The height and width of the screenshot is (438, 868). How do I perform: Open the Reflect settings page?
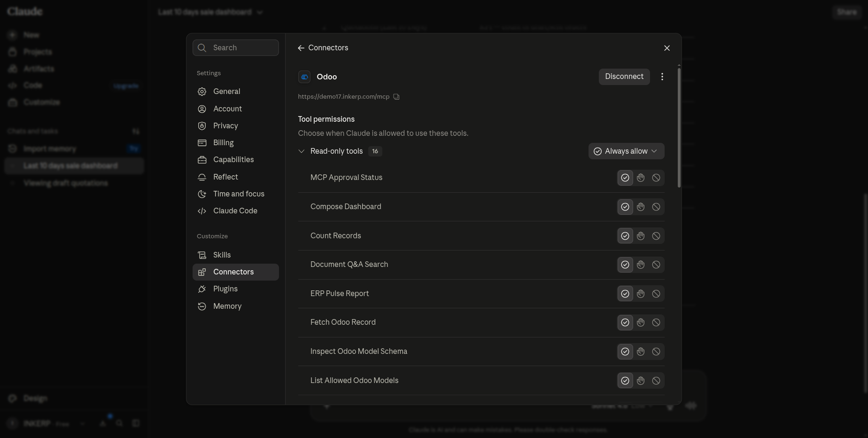coord(235,177)
